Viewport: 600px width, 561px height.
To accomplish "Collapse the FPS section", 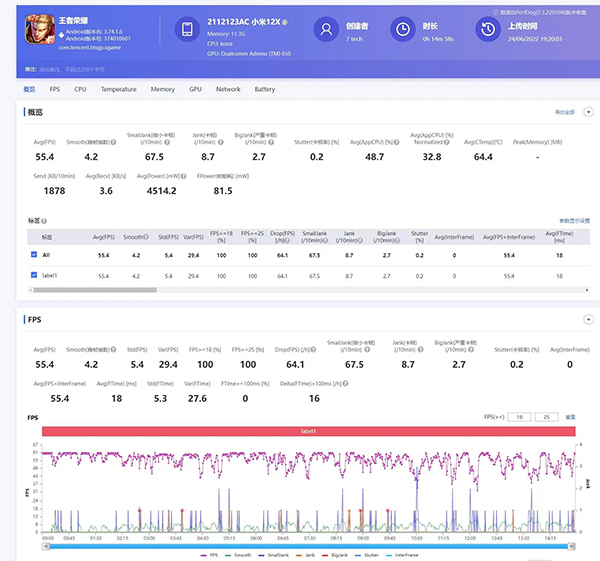I will point(588,320).
